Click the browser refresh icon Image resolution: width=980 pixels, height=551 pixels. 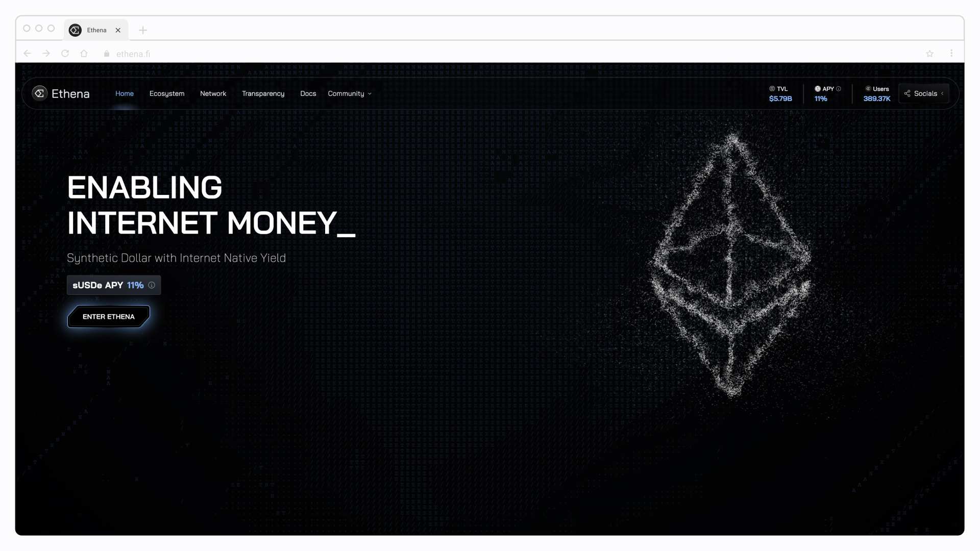65,53
